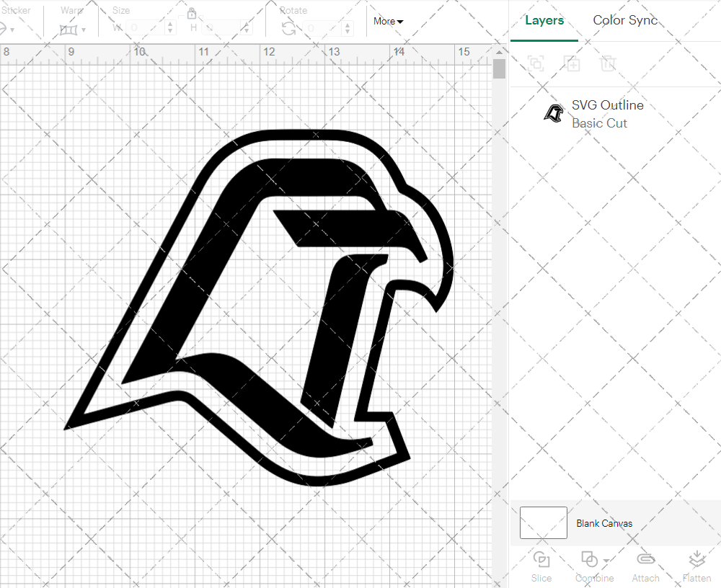This screenshot has width=721, height=588.
Task: Open the More dropdown
Action: (388, 21)
